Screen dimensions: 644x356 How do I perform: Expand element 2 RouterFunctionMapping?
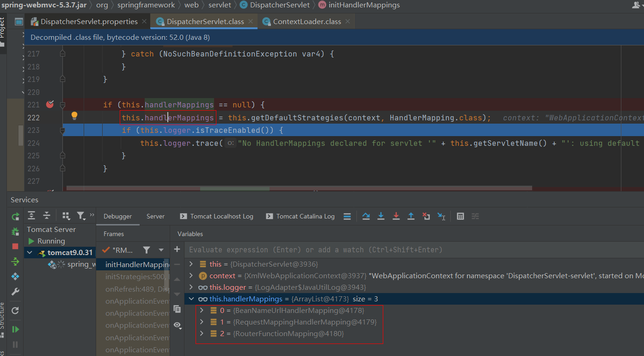point(202,333)
